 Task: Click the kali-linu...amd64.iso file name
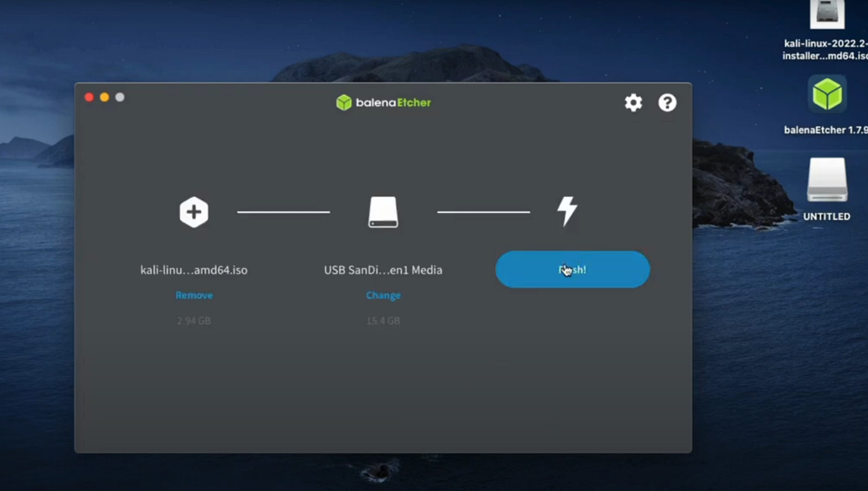click(x=194, y=270)
